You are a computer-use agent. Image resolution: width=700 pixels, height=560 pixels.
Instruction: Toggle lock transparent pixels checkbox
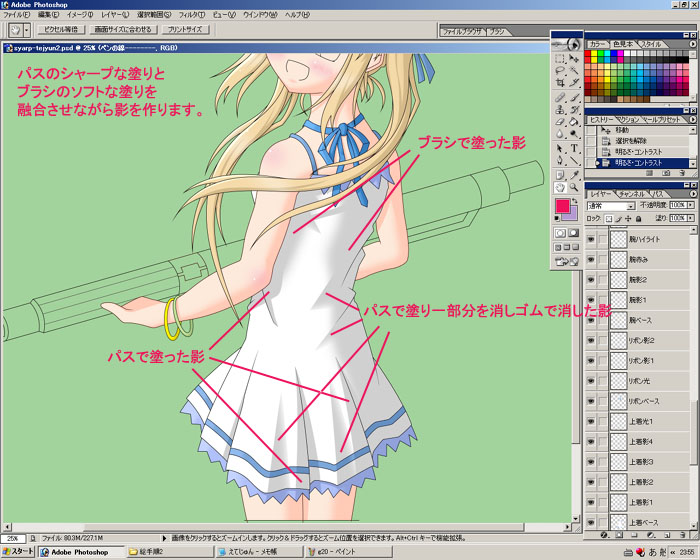(x=608, y=219)
